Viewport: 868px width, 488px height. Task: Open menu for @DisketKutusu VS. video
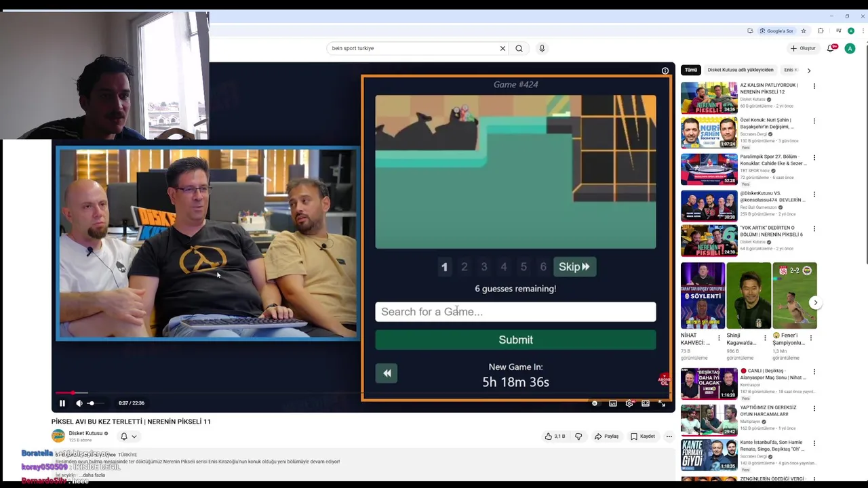click(x=814, y=195)
